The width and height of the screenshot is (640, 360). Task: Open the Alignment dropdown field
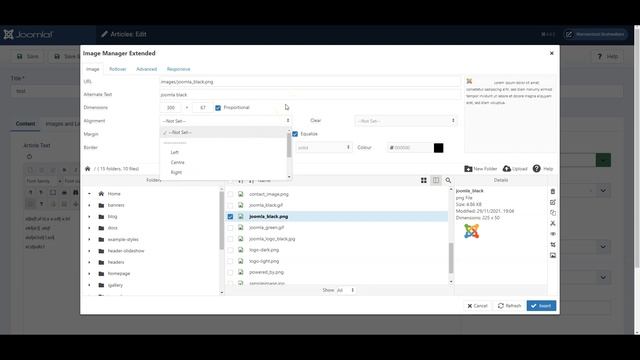coord(225,121)
